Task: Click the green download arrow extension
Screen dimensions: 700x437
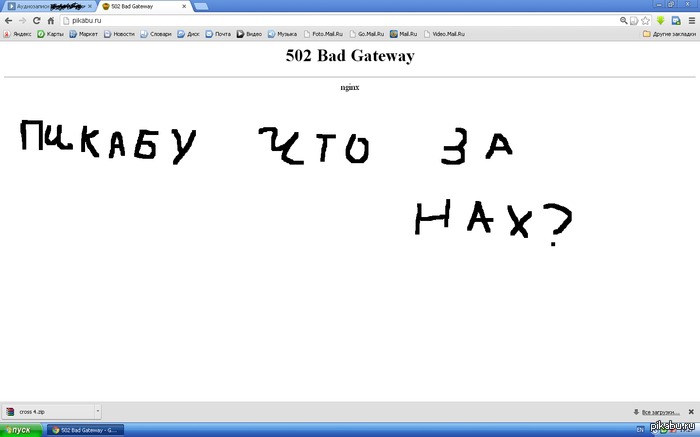Action: (660, 20)
